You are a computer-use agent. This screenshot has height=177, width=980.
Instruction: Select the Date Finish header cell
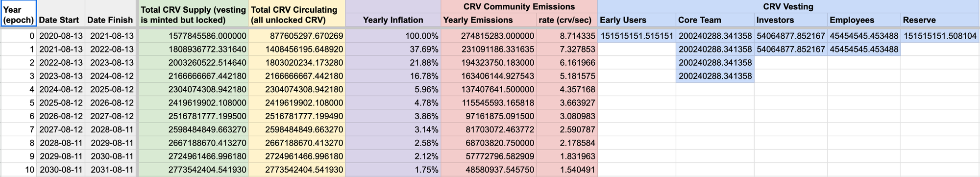point(110,14)
